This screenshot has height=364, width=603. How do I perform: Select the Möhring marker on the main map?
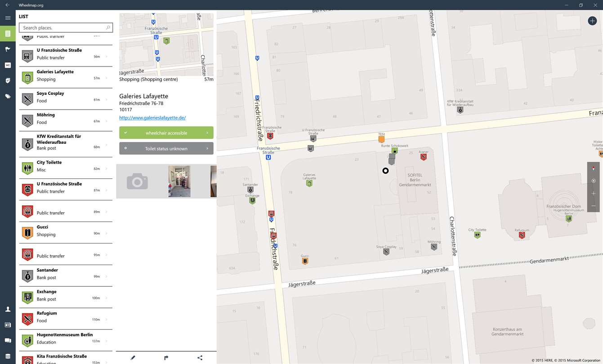pyautogui.click(x=434, y=247)
